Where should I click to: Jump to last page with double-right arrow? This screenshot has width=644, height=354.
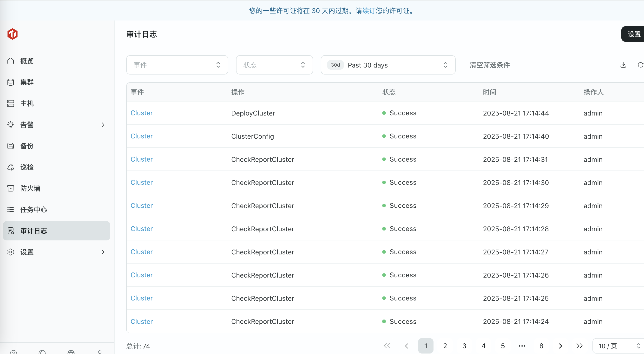tap(579, 346)
